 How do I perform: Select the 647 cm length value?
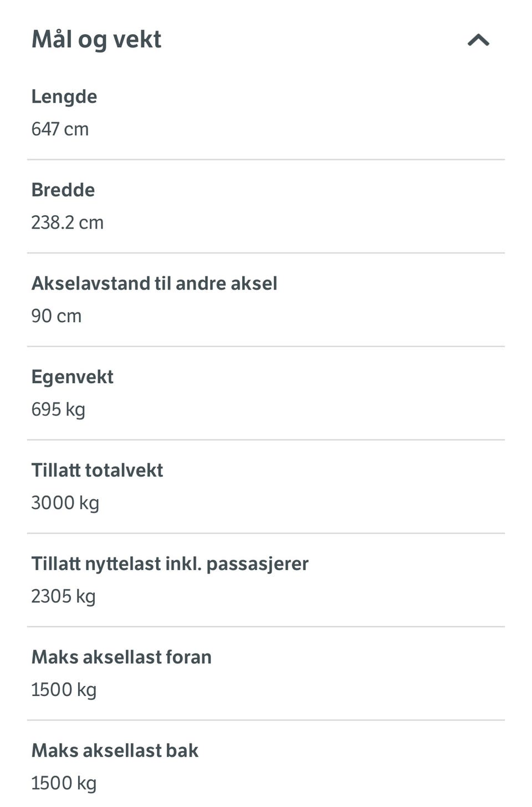pyautogui.click(x=60, y=129)
